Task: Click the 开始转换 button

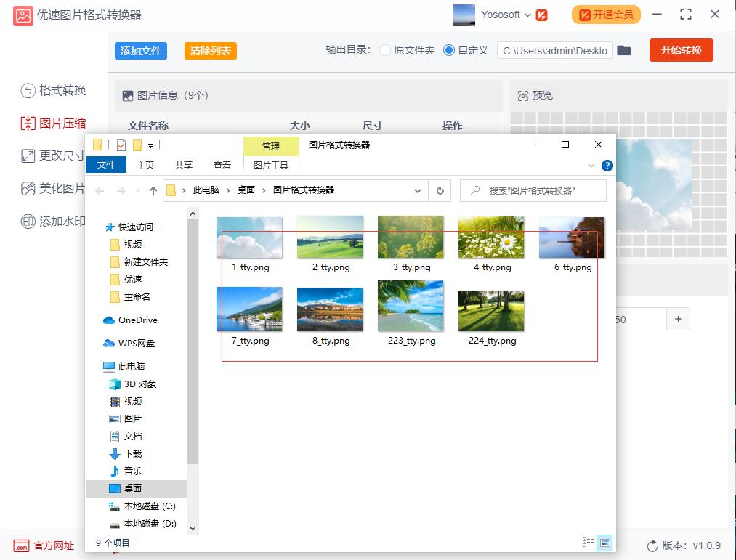Action: click(681, 51)
